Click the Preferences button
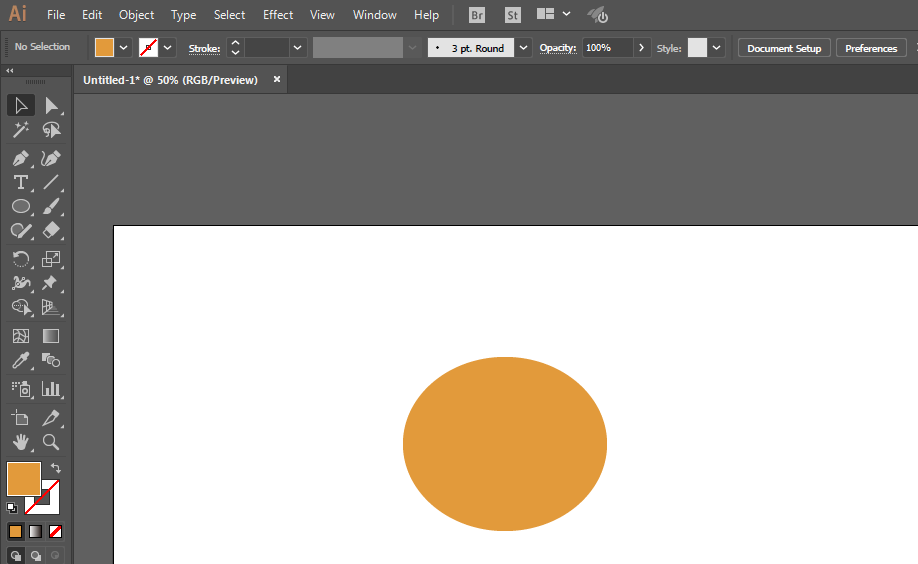The image size is (918, 564). [870, 48]
